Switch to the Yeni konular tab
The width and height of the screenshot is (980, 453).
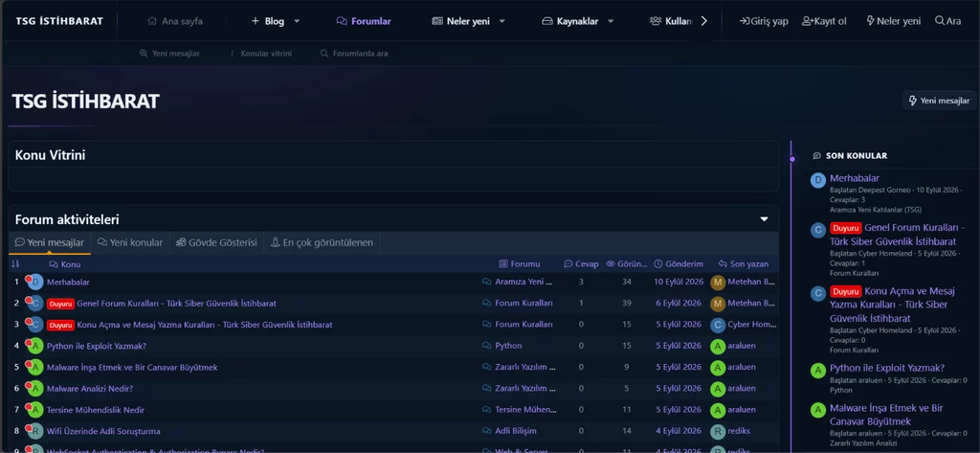point(130,242)
